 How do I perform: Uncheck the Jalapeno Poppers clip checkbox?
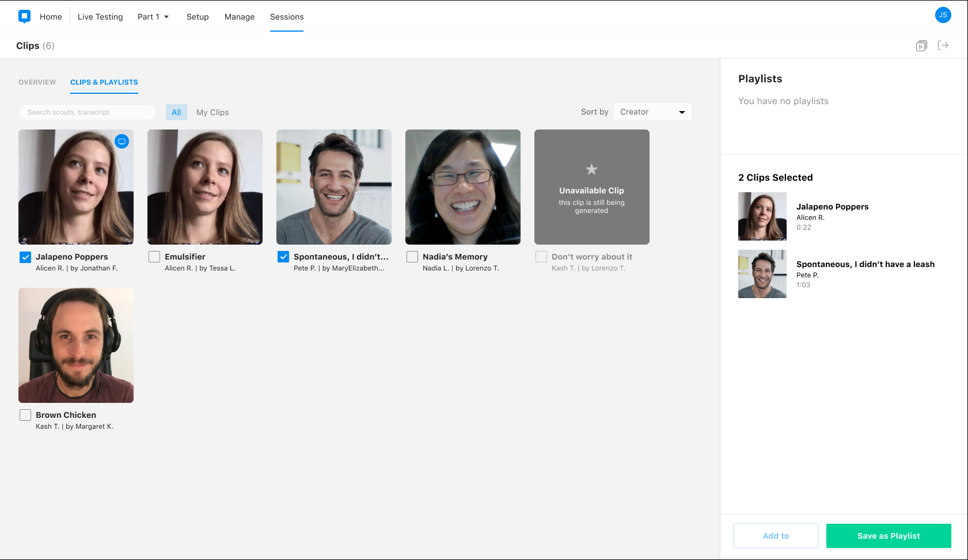(x=25, y=257)
